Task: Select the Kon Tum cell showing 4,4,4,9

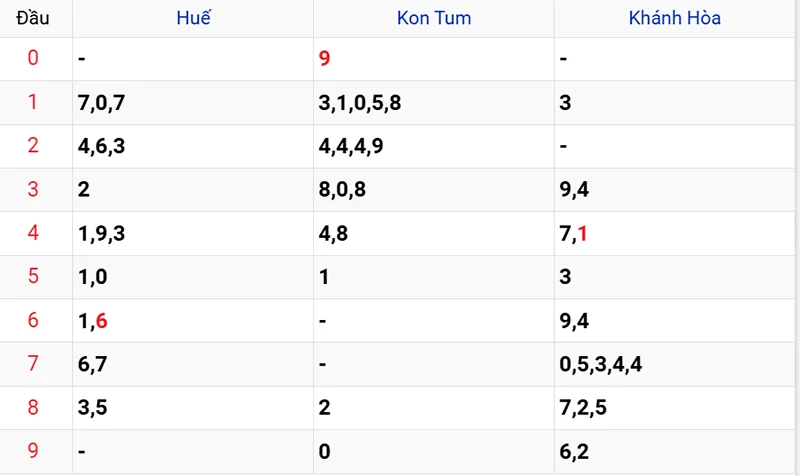Action: (x=351, y=146)
